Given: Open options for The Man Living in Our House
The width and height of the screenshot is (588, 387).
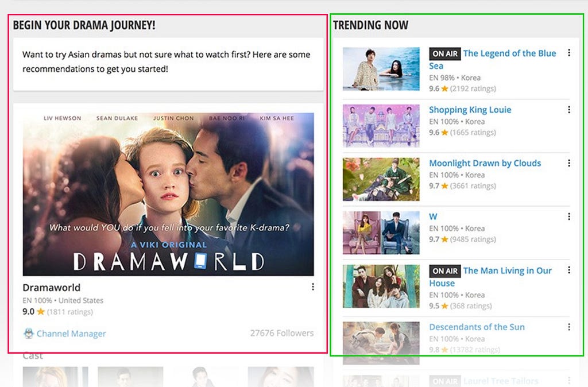Looking at the screenshot, I should tap(569, 270).
